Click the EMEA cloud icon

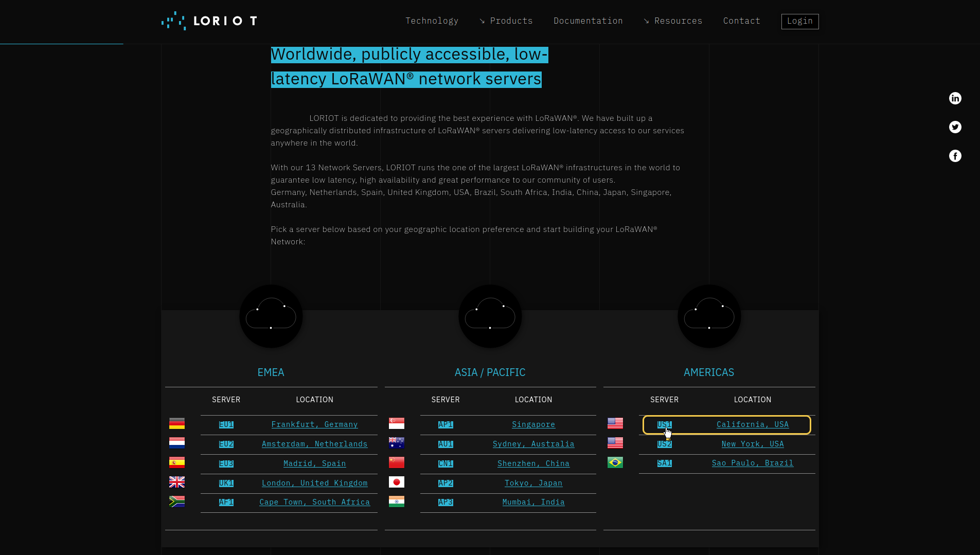271,316
